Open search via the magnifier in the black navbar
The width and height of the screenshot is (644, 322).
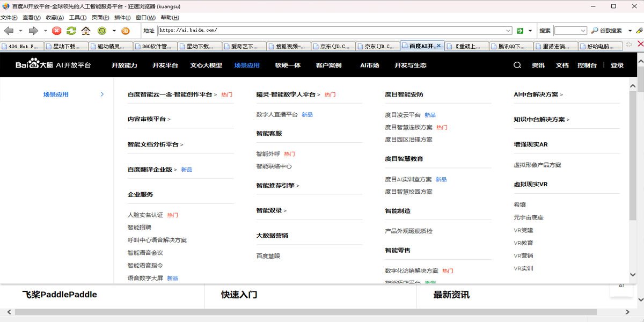coord(516,65)
